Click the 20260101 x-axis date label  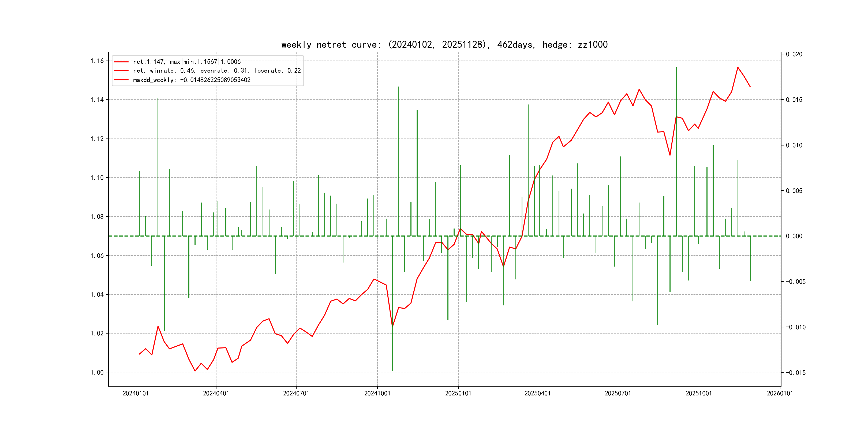(780, 393)
